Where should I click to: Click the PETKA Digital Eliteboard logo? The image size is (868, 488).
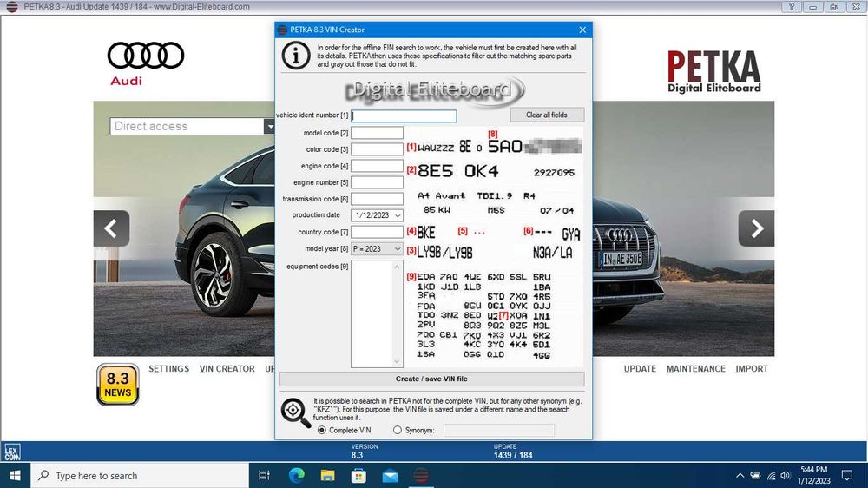click(713, 71)
